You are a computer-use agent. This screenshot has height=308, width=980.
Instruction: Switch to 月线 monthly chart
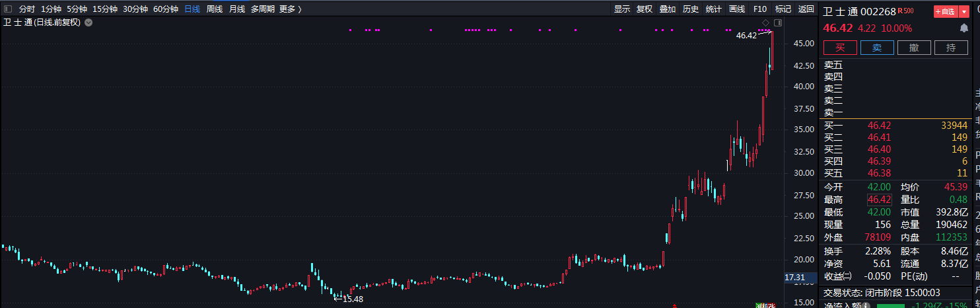point(237,9)
